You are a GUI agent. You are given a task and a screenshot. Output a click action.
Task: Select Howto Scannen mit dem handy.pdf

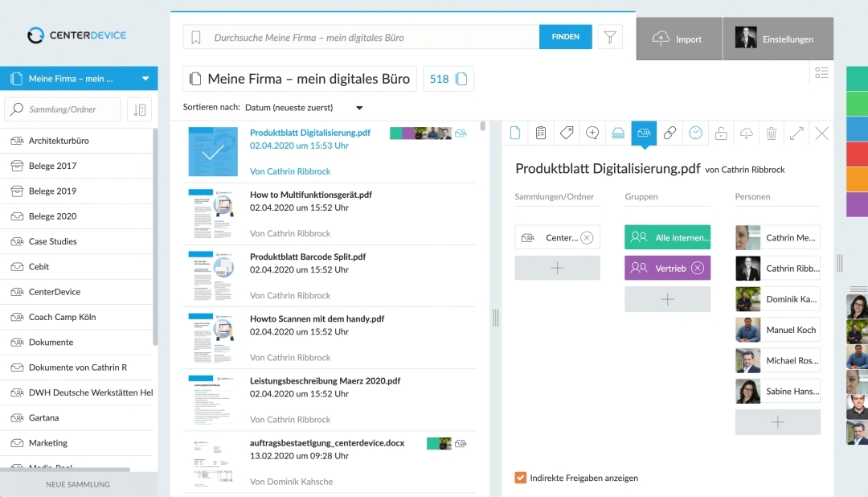pos(317,318)
